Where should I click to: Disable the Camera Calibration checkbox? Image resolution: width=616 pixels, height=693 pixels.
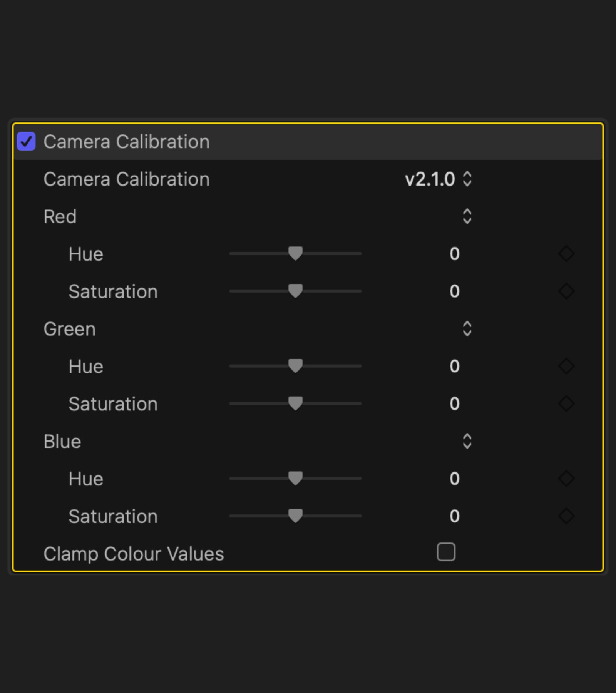click(26, 142)
